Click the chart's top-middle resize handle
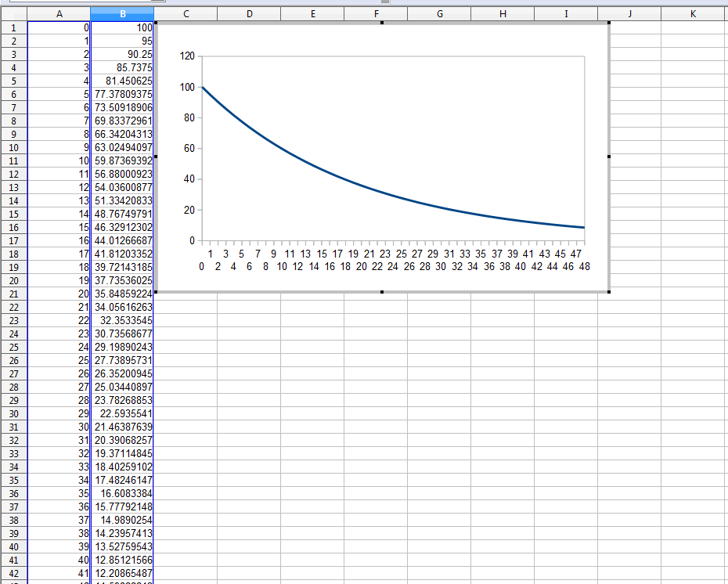 tap(382, 23)
